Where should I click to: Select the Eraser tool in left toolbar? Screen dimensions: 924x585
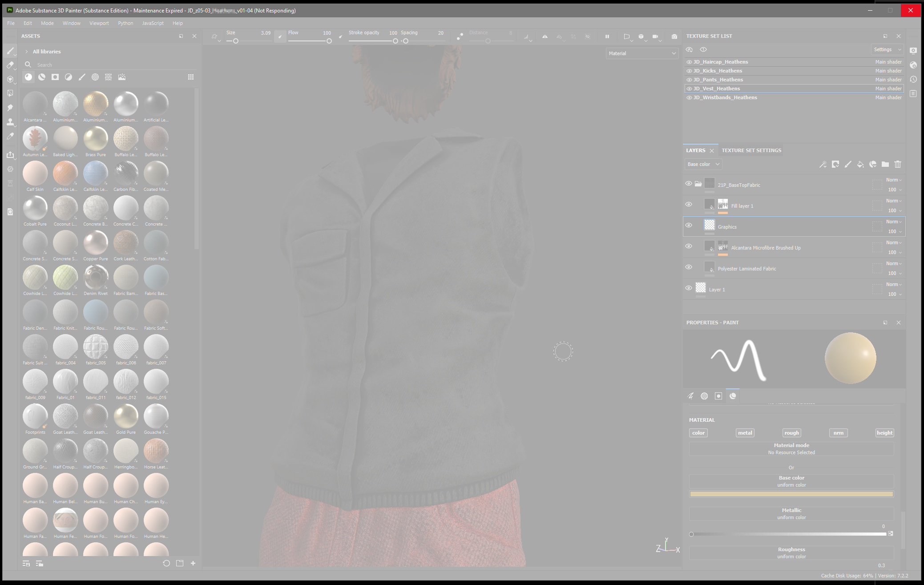[10, 65]
